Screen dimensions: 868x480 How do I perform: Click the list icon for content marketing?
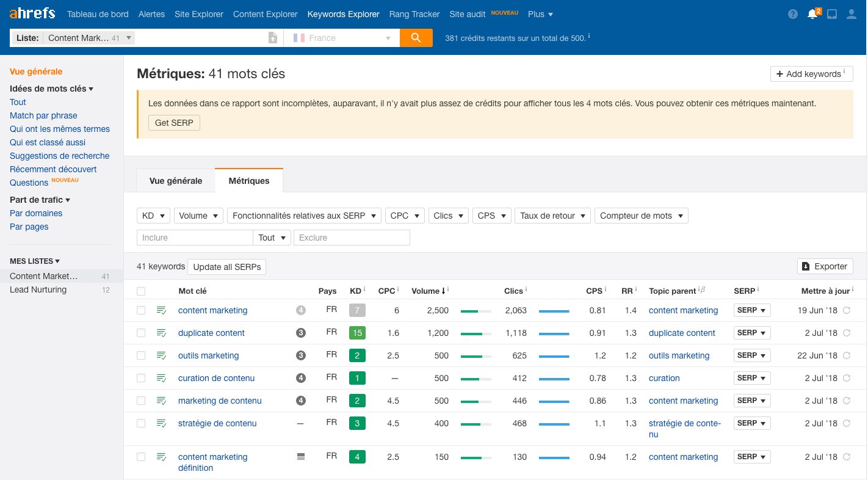coord(161,310)
